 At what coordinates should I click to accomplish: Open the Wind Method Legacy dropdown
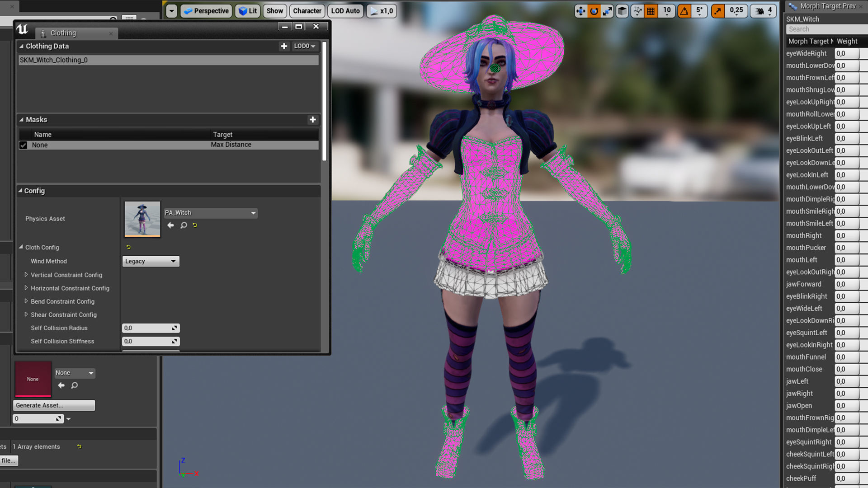(x=151, y=261)
